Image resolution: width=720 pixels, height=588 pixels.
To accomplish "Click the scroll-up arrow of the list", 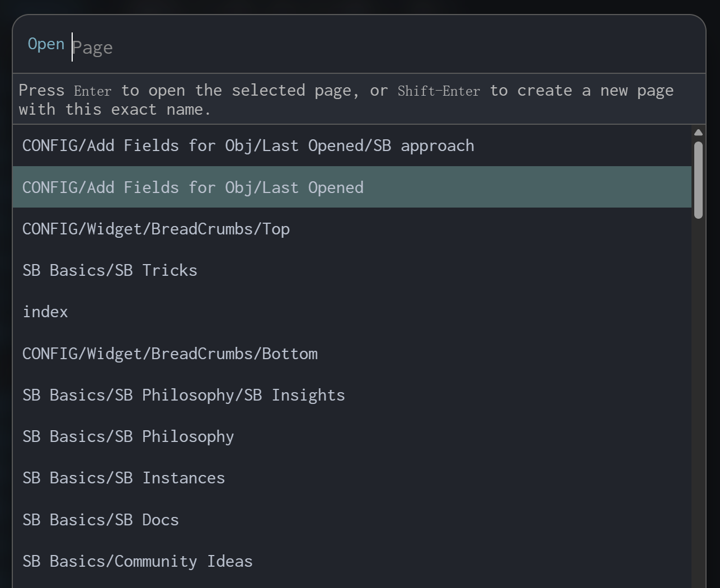I will [x=698, y=133].
